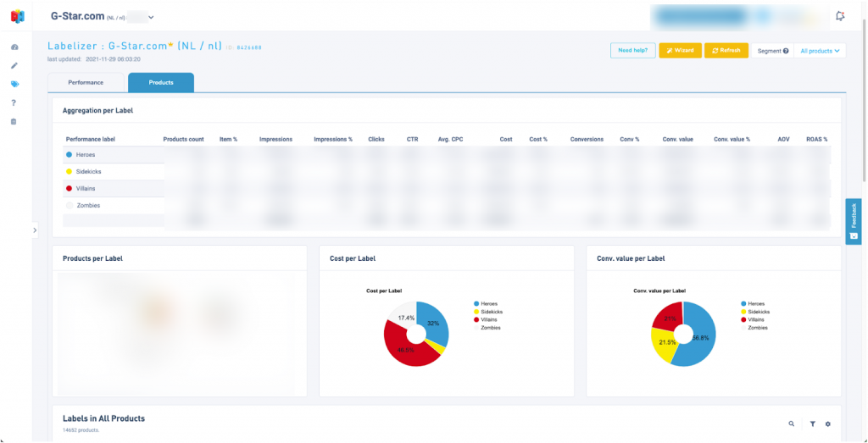Sort by Performance label column header
The width and height of the screenshot is (868, 443).
(90, 140)
